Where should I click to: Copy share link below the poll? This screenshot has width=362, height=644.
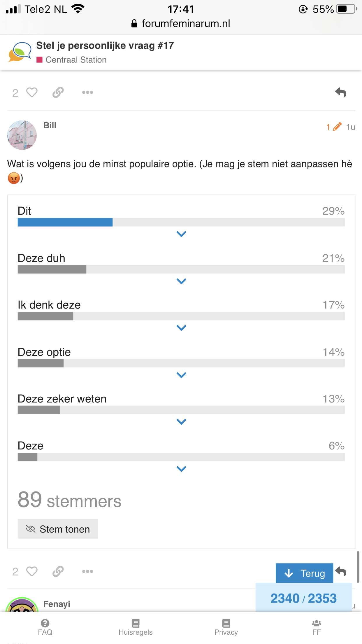[x=58, y=571]
